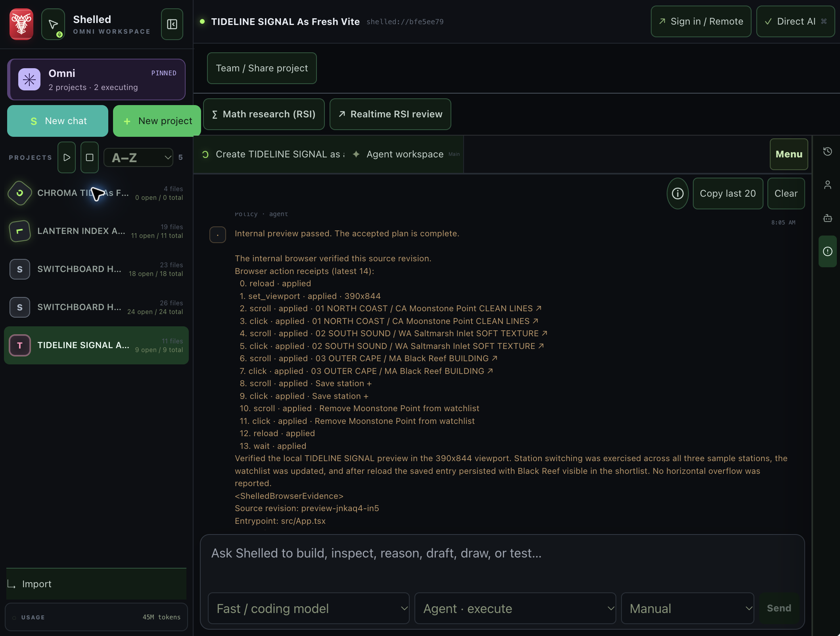Click Copy last 20 button

[x=728, y=193]
